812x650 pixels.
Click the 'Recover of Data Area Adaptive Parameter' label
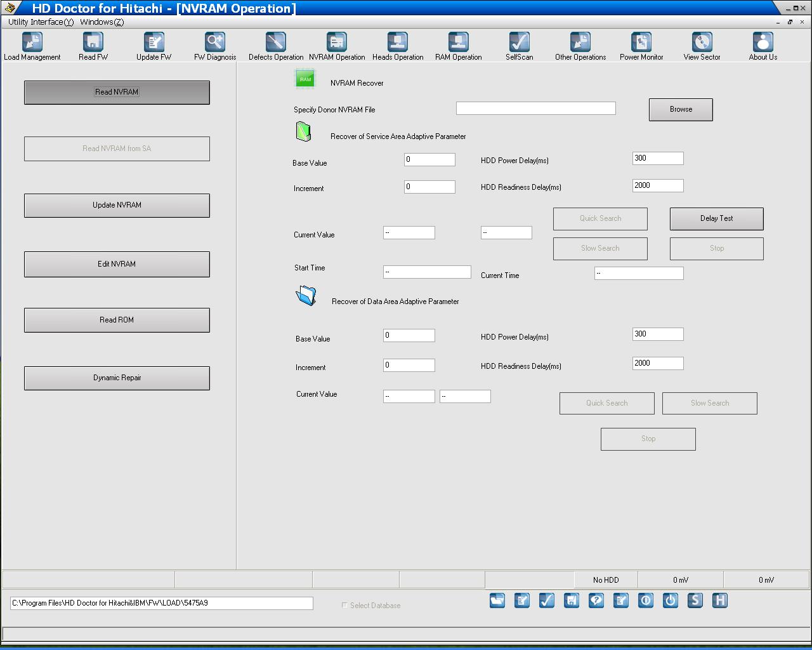pos(395,302)
